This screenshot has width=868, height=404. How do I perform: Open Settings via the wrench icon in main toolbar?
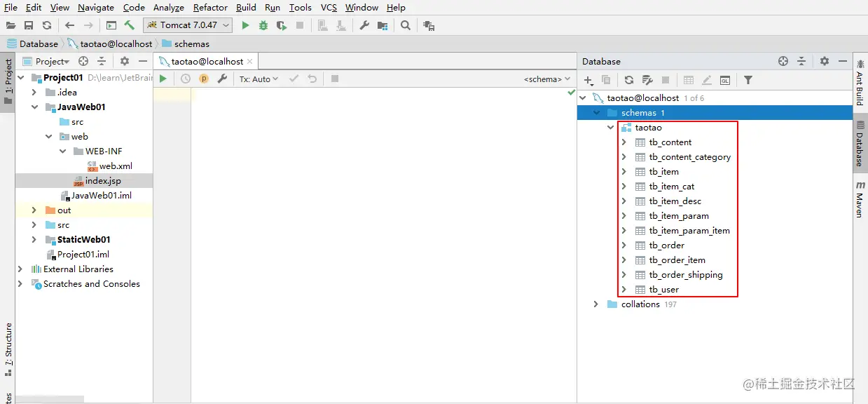364,25
